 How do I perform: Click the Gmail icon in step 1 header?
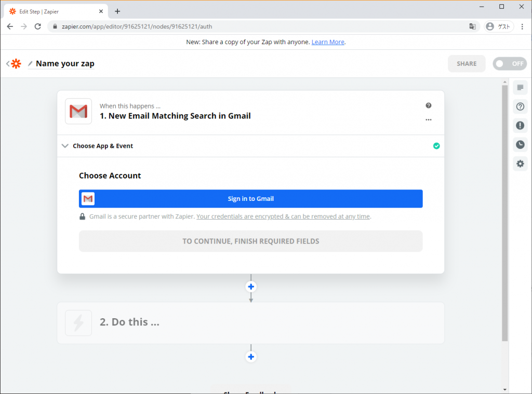pos(78,111)
